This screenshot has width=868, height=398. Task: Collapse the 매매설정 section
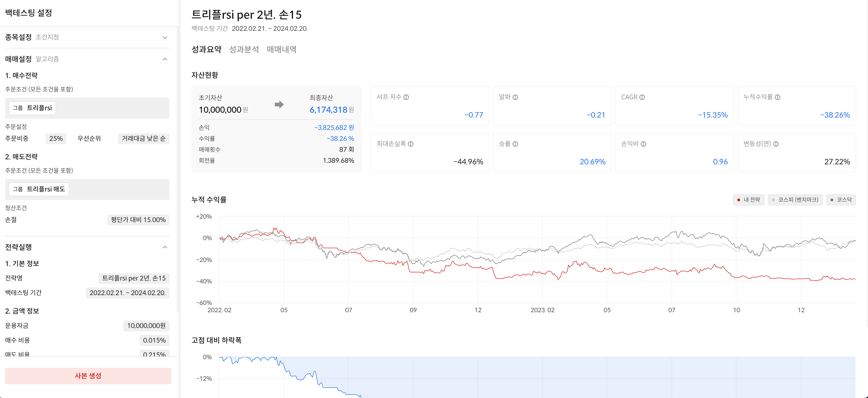coord(165,59)
